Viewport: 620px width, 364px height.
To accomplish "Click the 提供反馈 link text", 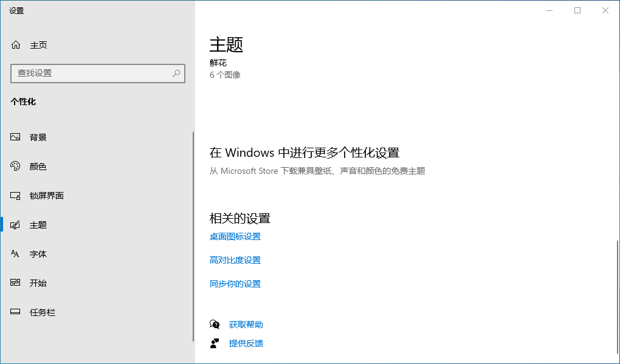I will pyautogui.click(x=246, y=343).
